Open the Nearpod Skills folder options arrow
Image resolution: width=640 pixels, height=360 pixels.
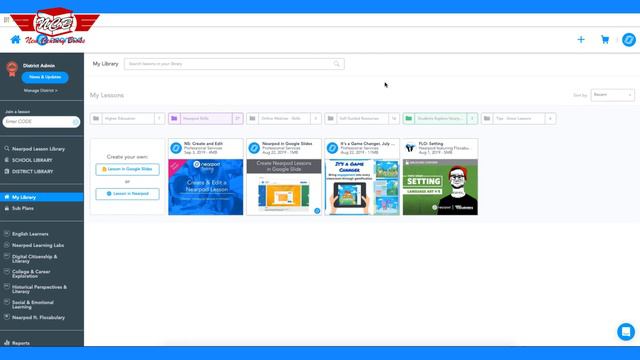(238, 118)
